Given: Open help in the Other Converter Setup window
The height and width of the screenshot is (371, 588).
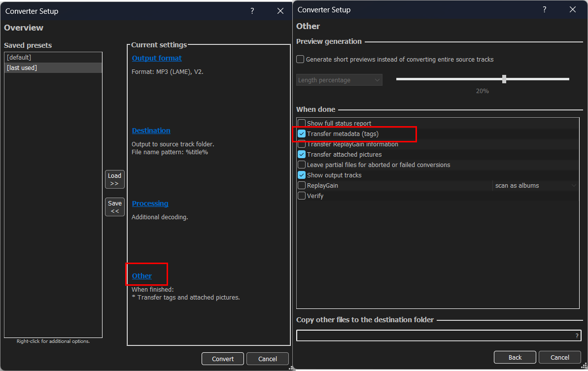Looking at the screenshot, I should (545, 9).
